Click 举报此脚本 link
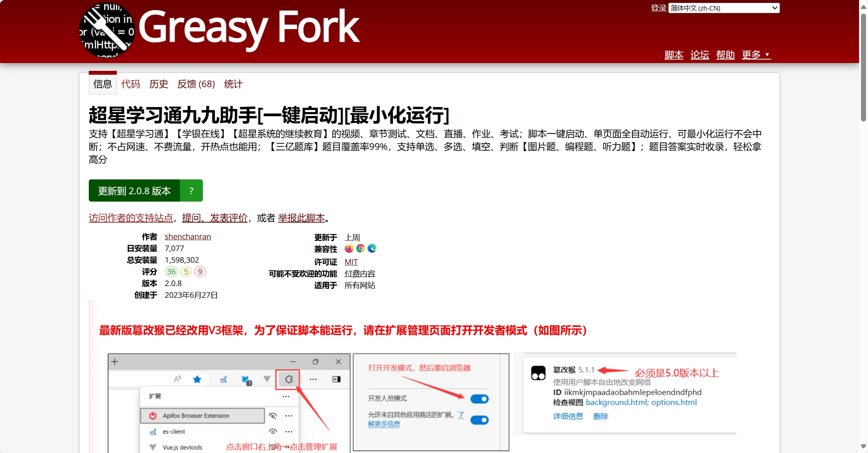This screenshot has height=453, width=868. [x=301, y=218]
